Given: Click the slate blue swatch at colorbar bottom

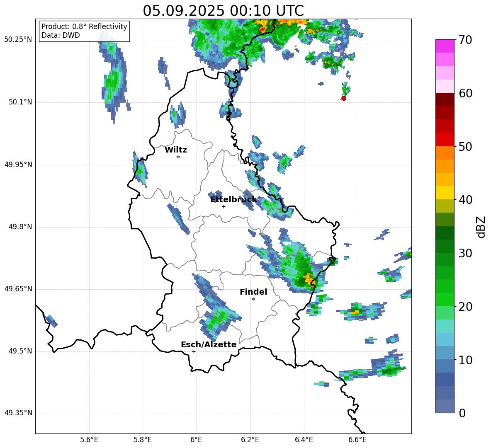Looking at the screenshot, I should [x=445, y=406].
